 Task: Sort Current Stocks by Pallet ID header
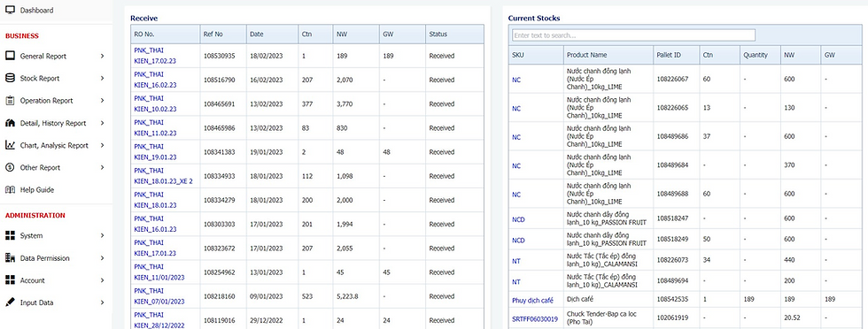click(x=676, y=55)
